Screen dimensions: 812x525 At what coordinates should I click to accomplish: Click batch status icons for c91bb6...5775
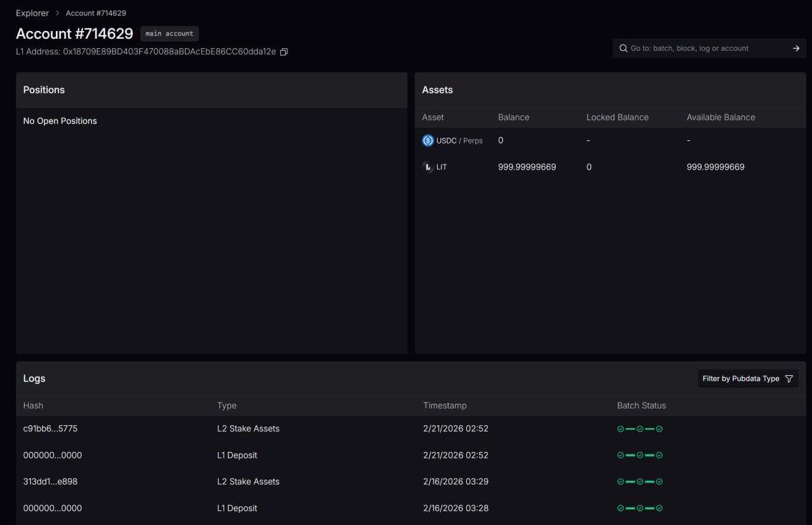639,429
